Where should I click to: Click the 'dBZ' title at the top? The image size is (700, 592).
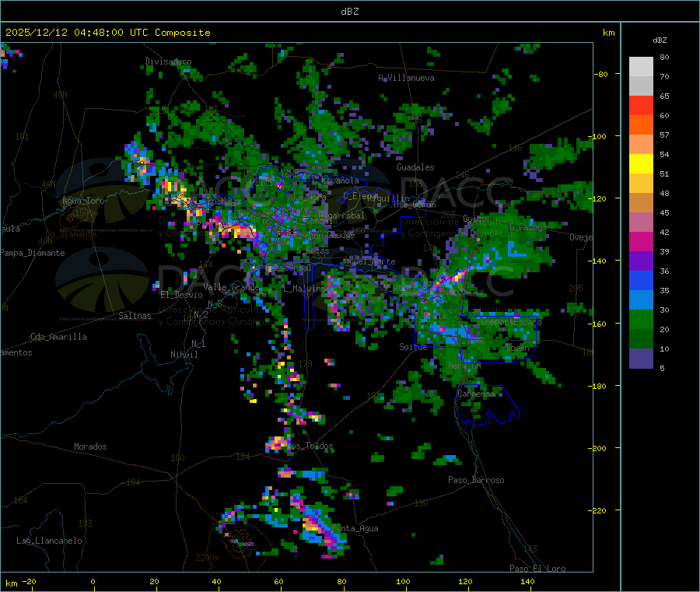click(x=349, y=12)
